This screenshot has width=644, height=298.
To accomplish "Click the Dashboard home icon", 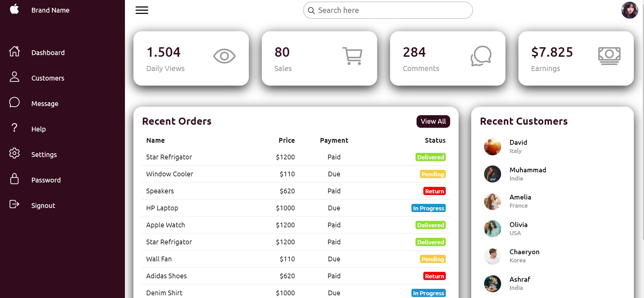I will click(x=14, y=51).
